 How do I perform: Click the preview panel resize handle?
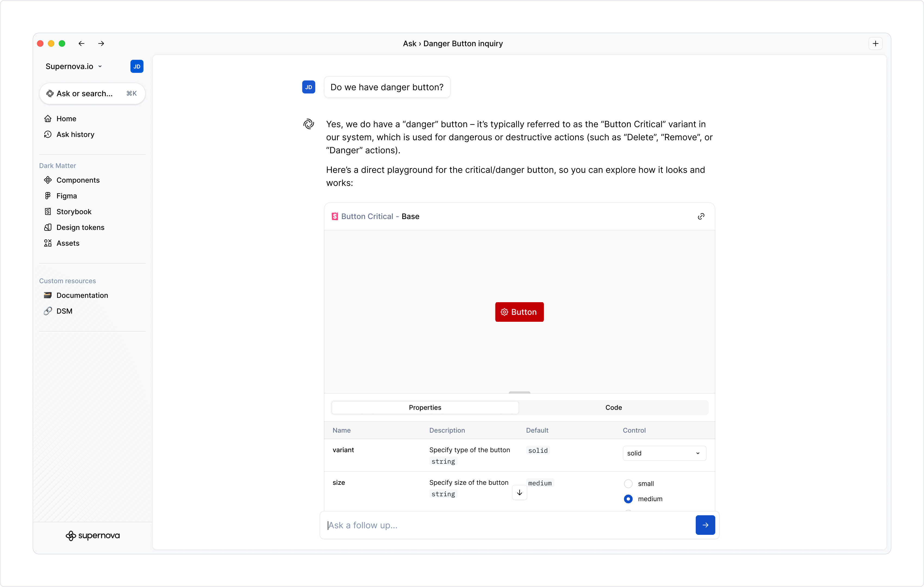tap(519, 392)
